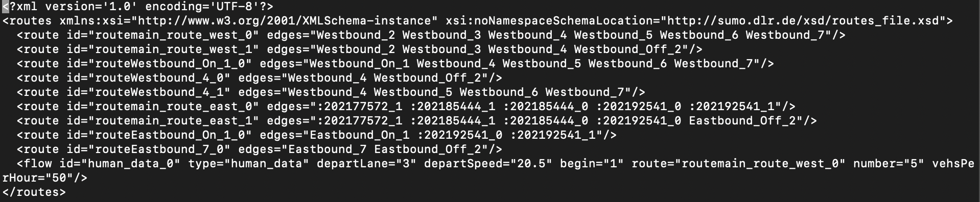Click route id routemain_route_west_1

pos(174,49)
